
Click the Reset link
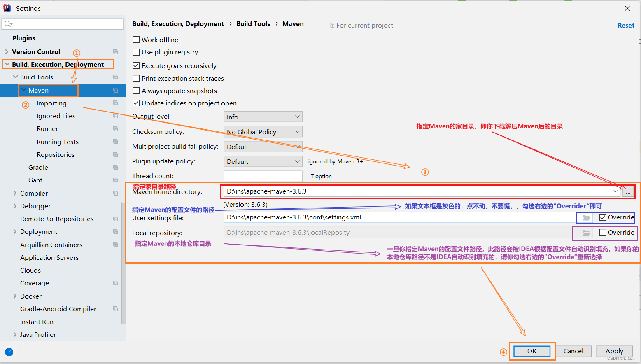pos(626,26)
